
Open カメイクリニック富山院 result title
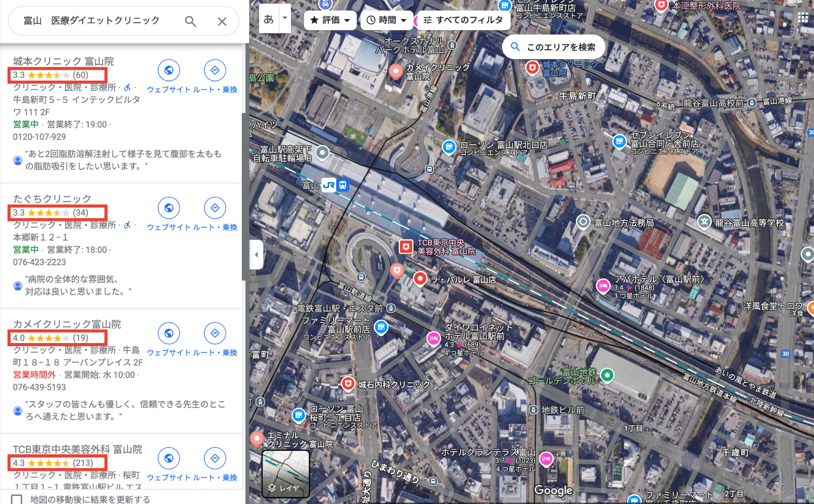click(67, 324)
